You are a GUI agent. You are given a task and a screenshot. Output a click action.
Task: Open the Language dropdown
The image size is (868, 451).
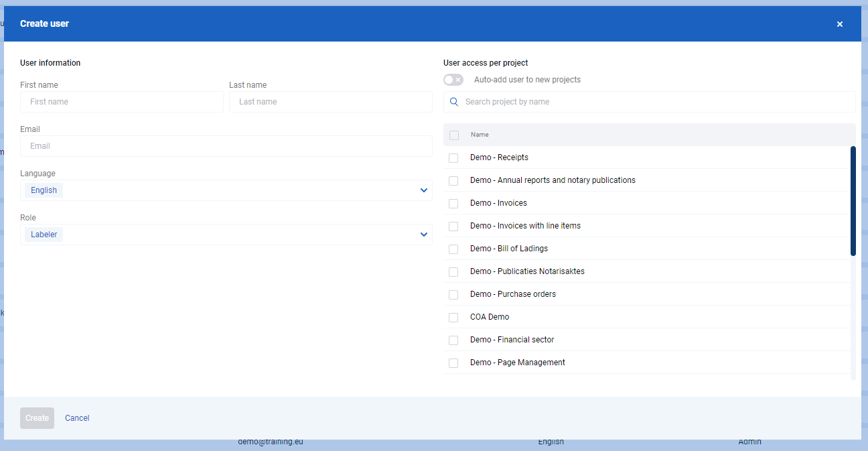click(226, 190)
